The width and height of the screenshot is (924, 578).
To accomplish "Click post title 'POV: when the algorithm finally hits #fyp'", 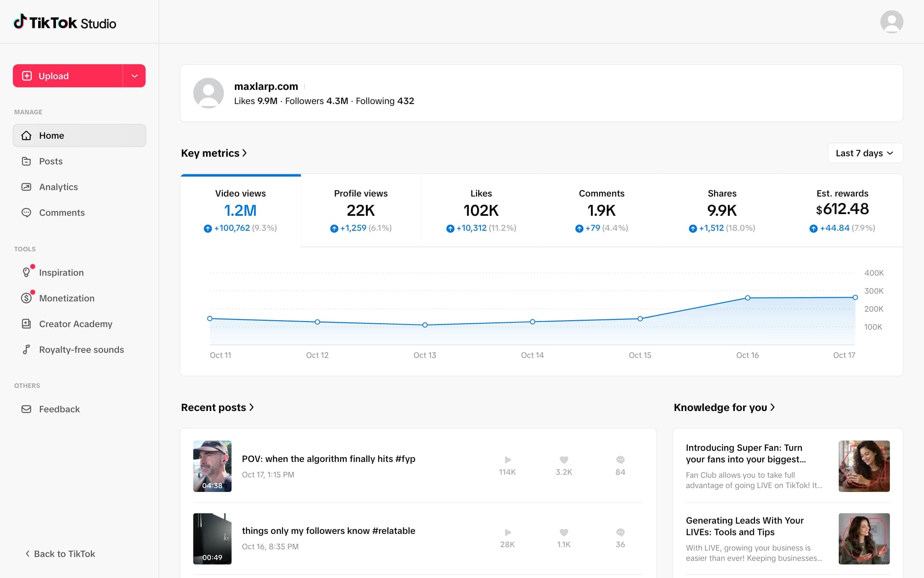I will (329, 459).
